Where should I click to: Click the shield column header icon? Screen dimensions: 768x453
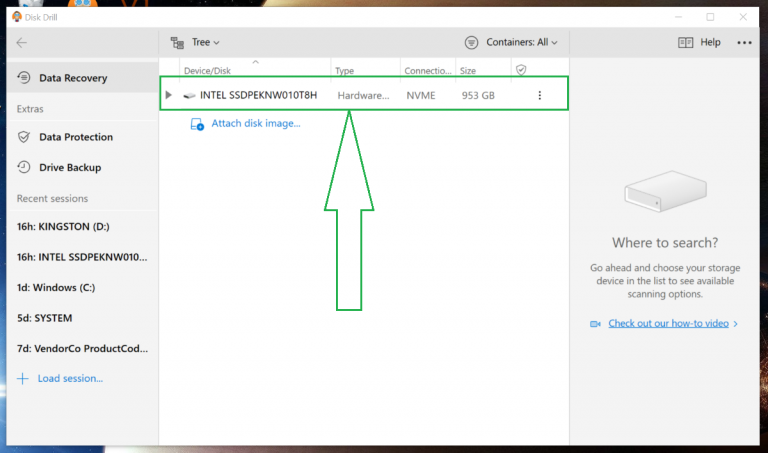click(520, 70)
